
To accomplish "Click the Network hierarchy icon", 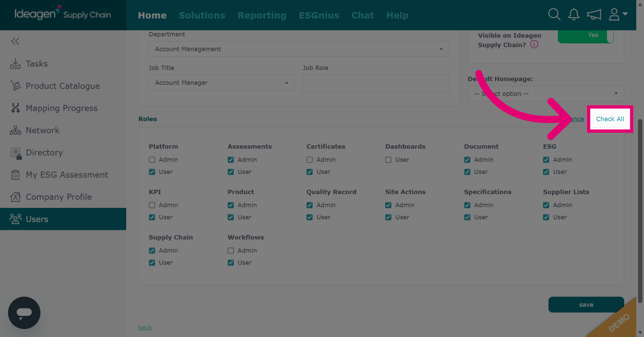I will click(x=15, y=130).
